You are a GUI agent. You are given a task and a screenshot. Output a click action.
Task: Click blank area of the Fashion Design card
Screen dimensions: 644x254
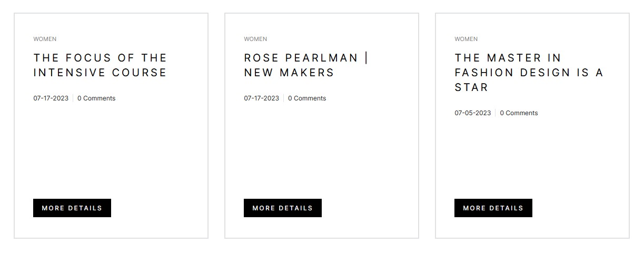click(x=532, y=158)
